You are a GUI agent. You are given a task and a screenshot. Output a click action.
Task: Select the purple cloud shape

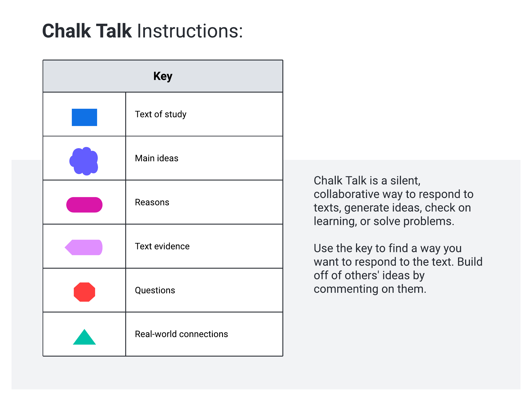[84, 161]
